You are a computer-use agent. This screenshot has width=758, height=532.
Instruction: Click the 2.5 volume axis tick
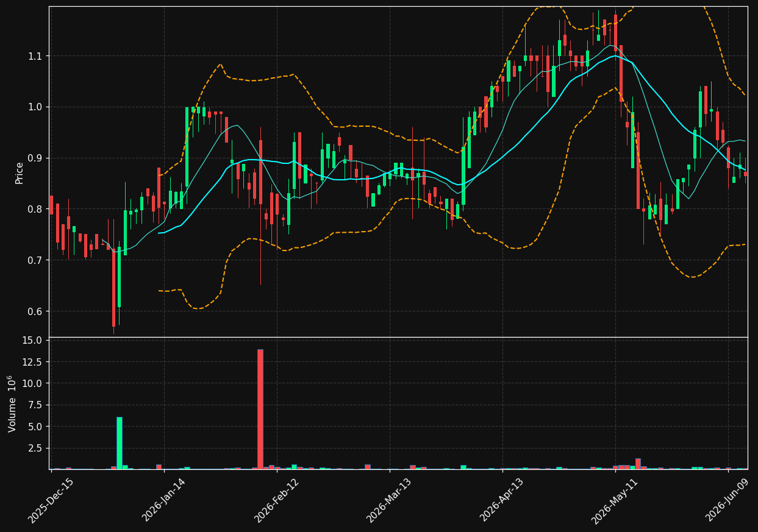(37, 449)
